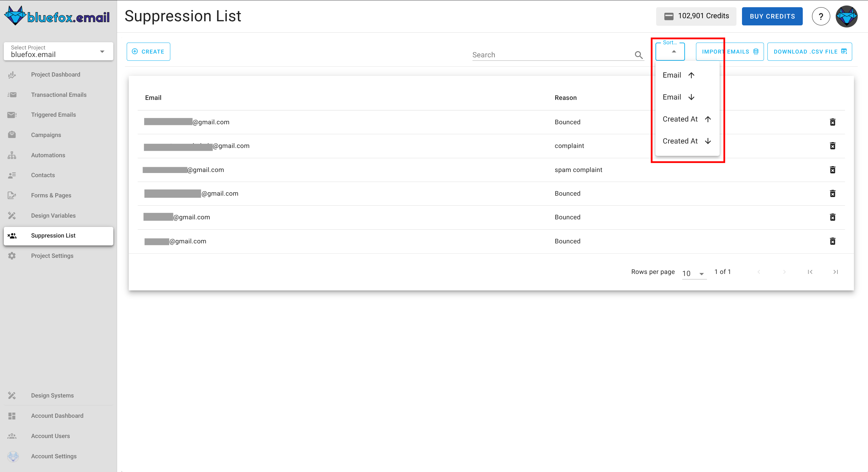Select the Automations sidebar icon
The width and height of the screenshot is (868, 472).
pyautogui.click(x=12, y=155)
